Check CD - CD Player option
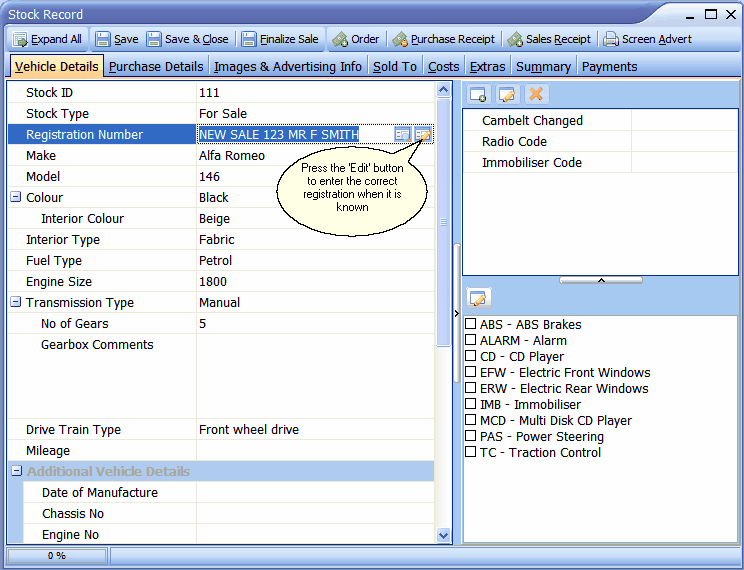The height and width of the screenshot is (570, 744). (470, 356)
